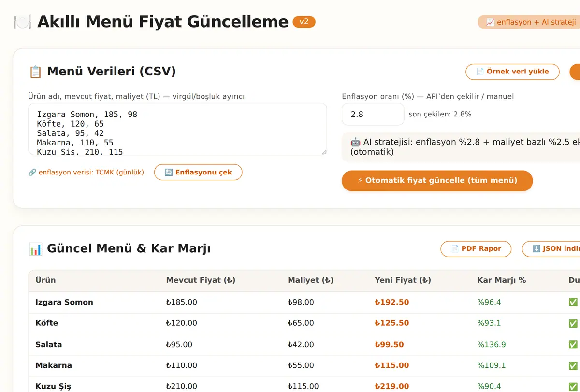Click the green check icon in Izgara Somon row

click(573, 302)
